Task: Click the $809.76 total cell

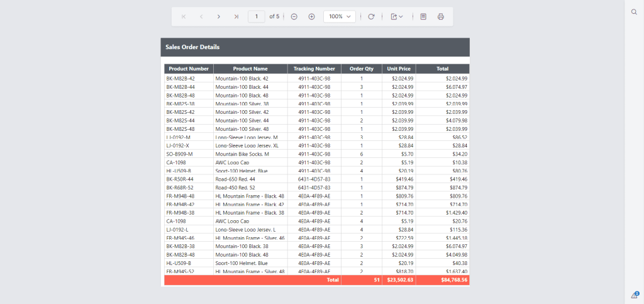Action: 443,196
